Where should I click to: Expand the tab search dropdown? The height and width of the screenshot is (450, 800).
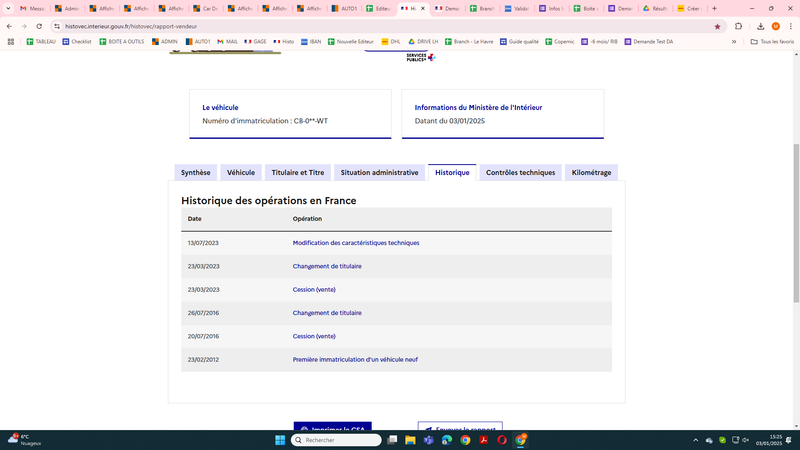pos(8,9)
